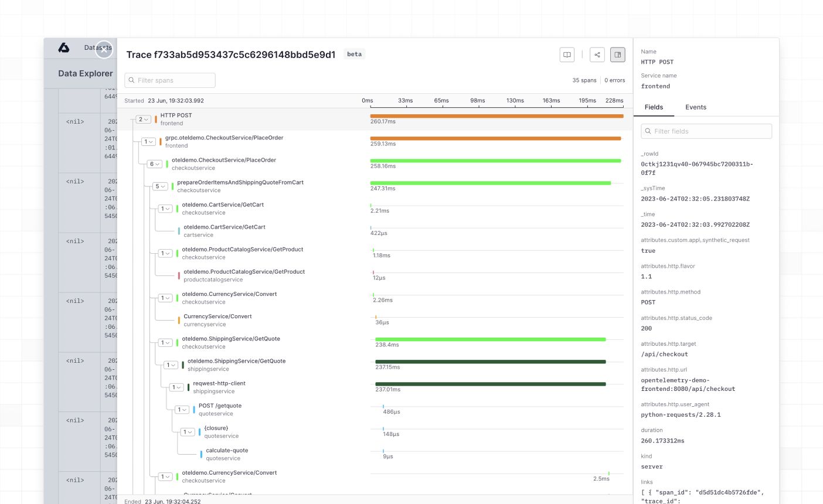Click the 258.16ms green timeline bar
This screenshot has width=823, height=504.
pyautogui.click(x=495, y=161)
